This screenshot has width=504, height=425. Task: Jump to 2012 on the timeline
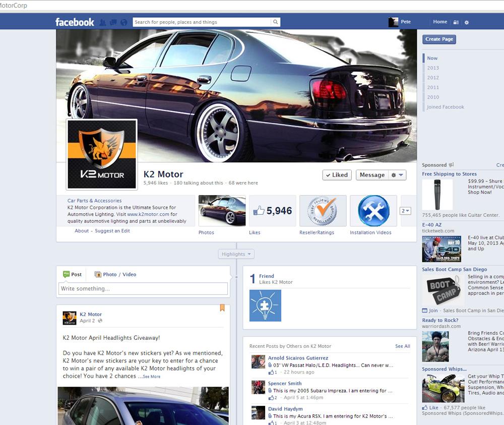[432, 78]
